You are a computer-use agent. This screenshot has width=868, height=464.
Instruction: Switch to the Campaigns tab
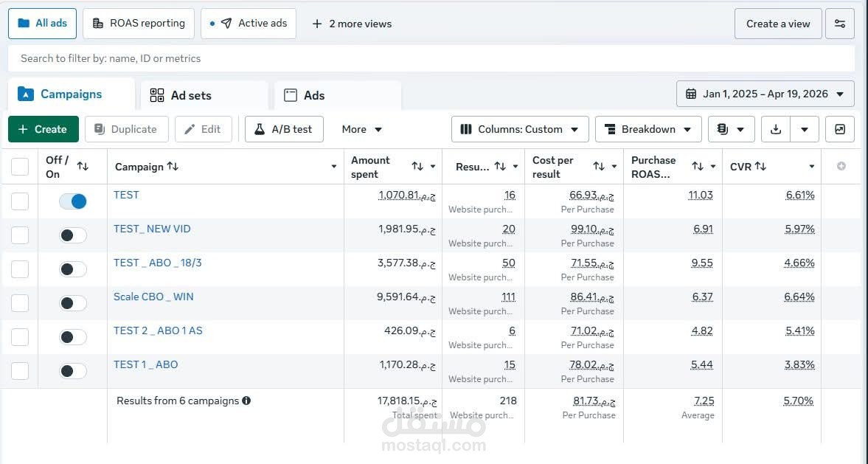tap(71, 94)
